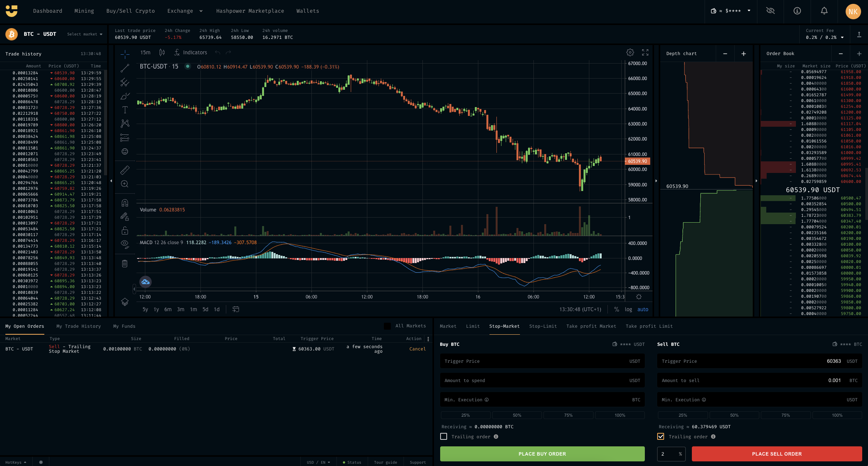Select 50% sell amount option
The width and height of the screenshot is (868, 466).
click(x=734, y=415)
